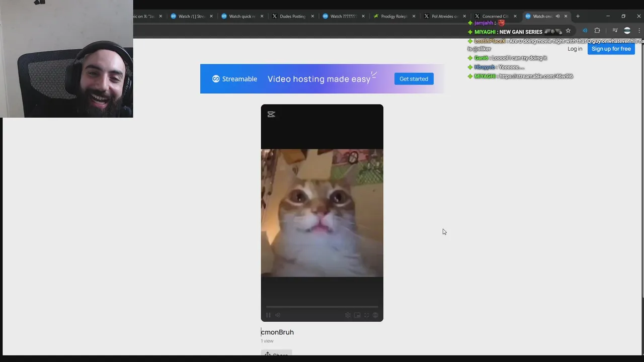Image resolution: width=644 pixels, height=362 pixels.
Task: Seek using the video progress bar
Action: (x=322, y=306)
